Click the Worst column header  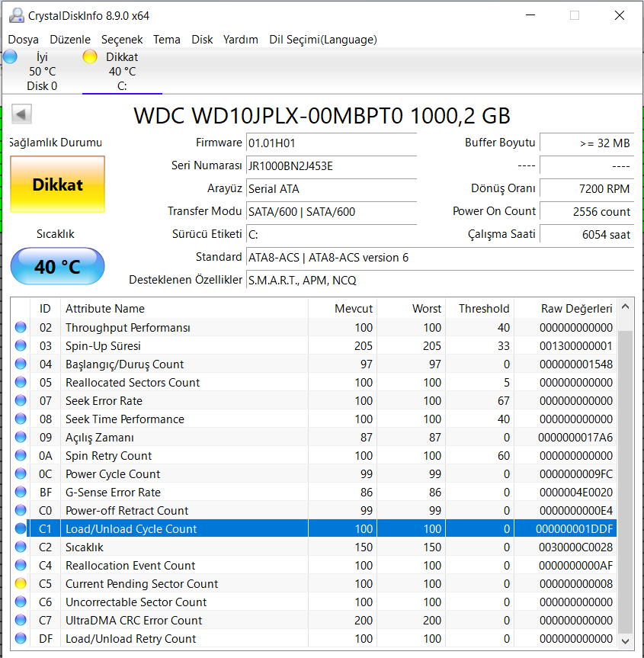point(411,309)
